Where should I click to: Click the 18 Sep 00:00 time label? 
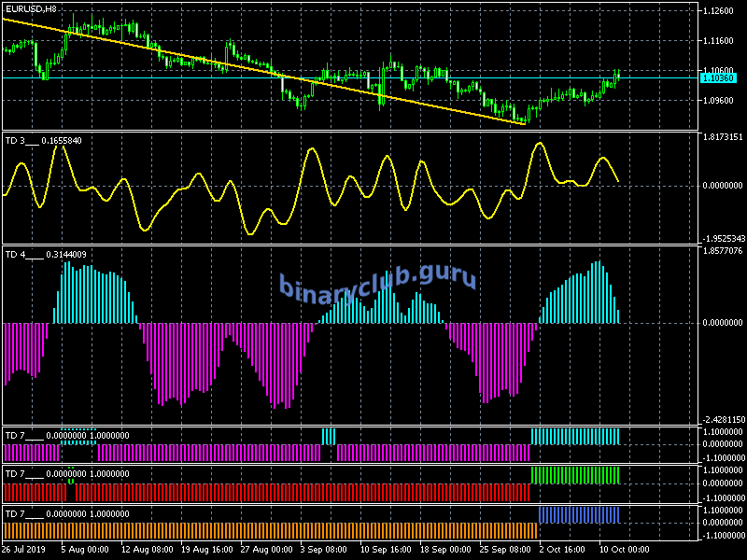[x=444, y=550]
